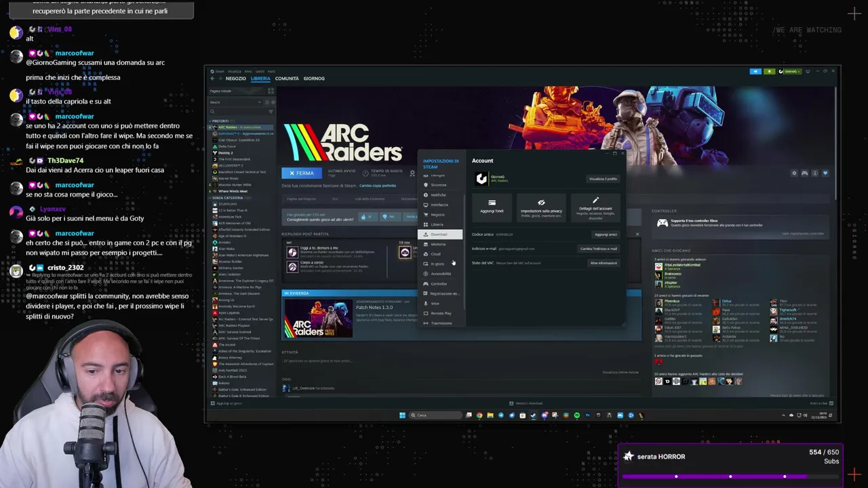Open Dettagli dell'account card

(x=595, y=207)
